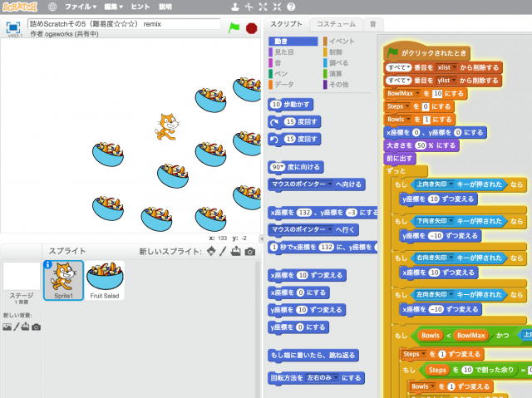Viewport: 532px width, 398px height.
Task: Select the delete scissors tool
Action: (x=249, y=7)
